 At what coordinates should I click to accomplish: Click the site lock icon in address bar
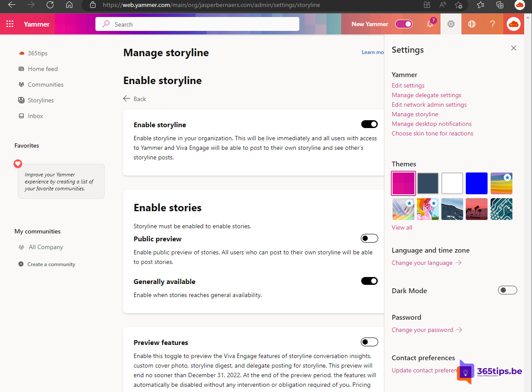[92, 5]
